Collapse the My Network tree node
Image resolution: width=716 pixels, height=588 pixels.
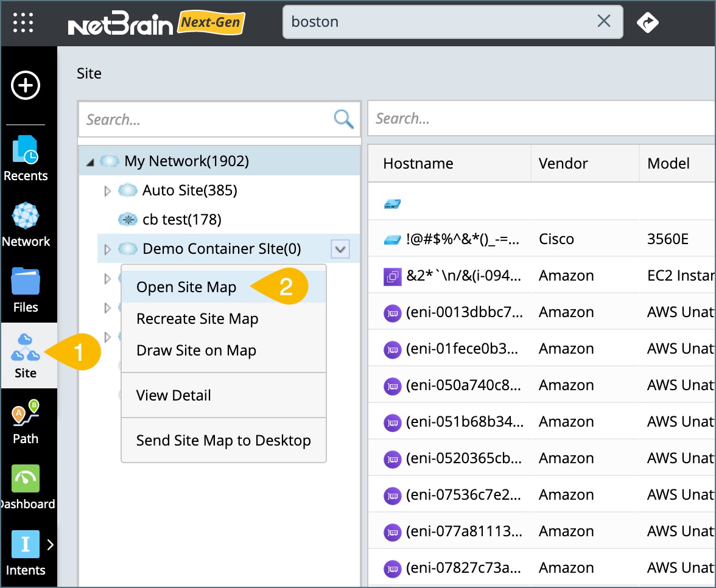pos(90,162)
